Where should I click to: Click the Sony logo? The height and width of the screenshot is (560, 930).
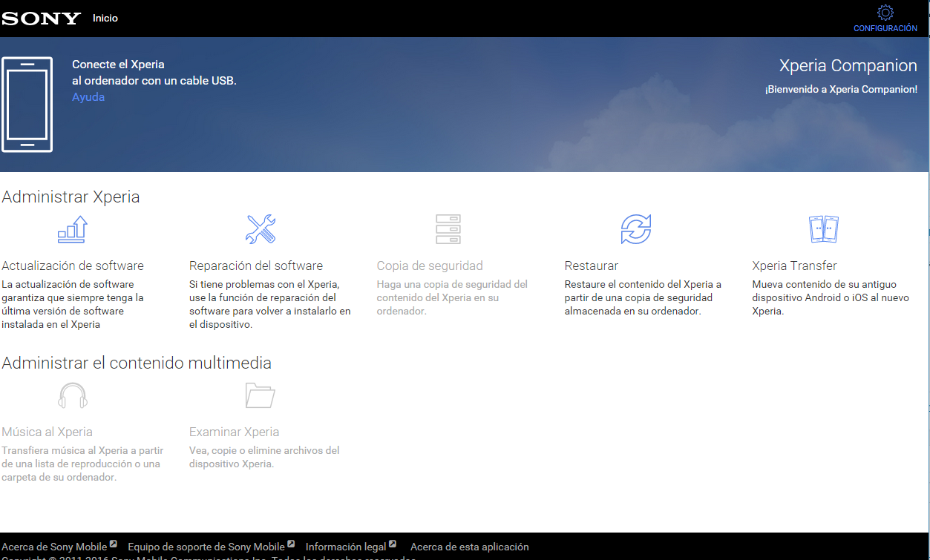click(41, 19)
